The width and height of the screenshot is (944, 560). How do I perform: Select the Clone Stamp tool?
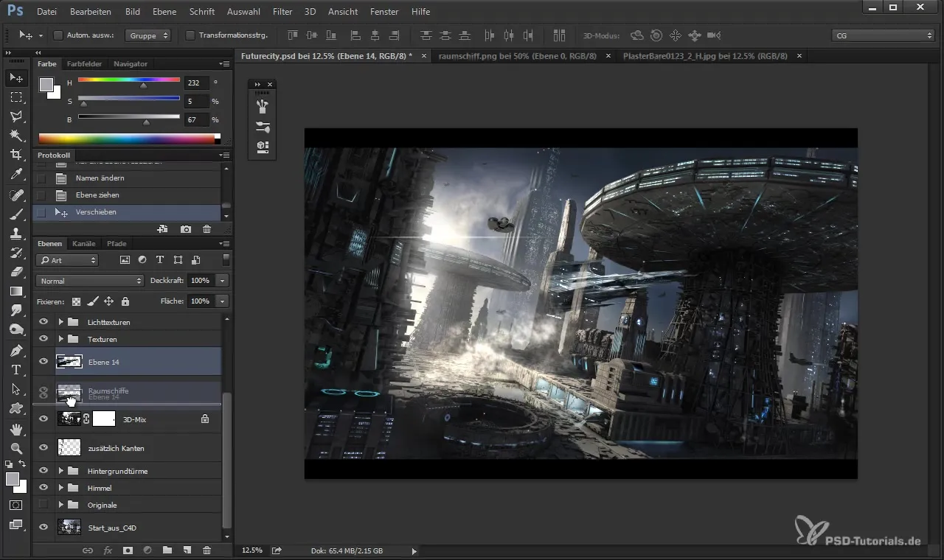(16, 234)
